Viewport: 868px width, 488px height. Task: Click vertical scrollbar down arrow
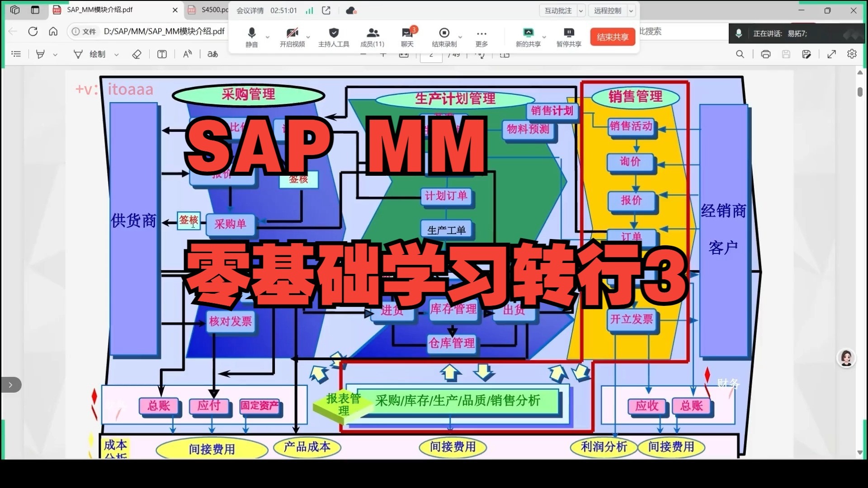(x=860, y=452)
